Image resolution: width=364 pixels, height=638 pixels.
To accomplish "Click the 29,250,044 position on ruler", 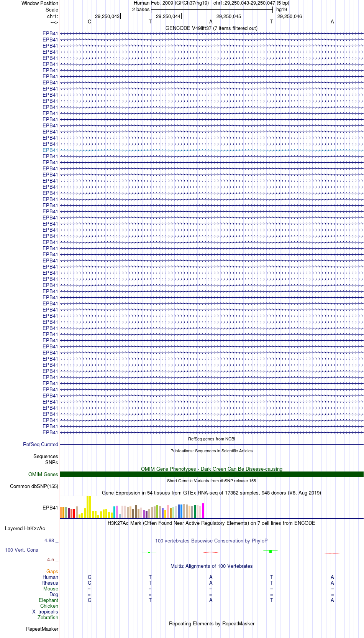I will [168, 16].
